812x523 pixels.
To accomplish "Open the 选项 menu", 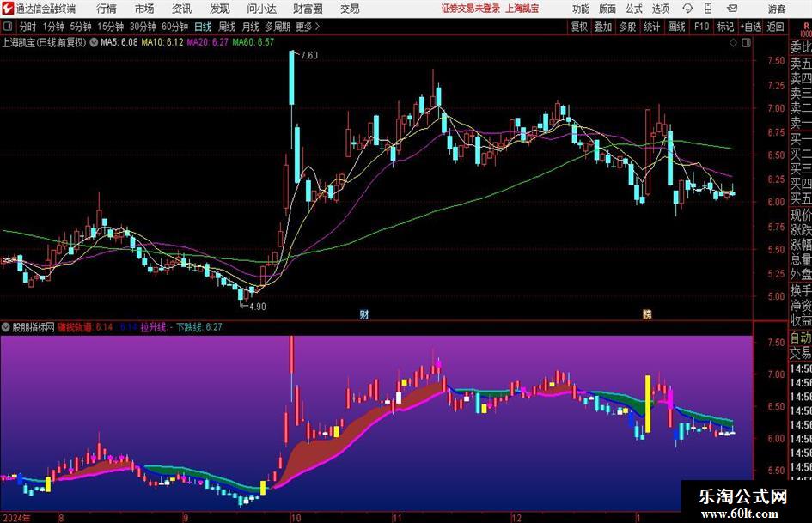I will pos(660,9).
